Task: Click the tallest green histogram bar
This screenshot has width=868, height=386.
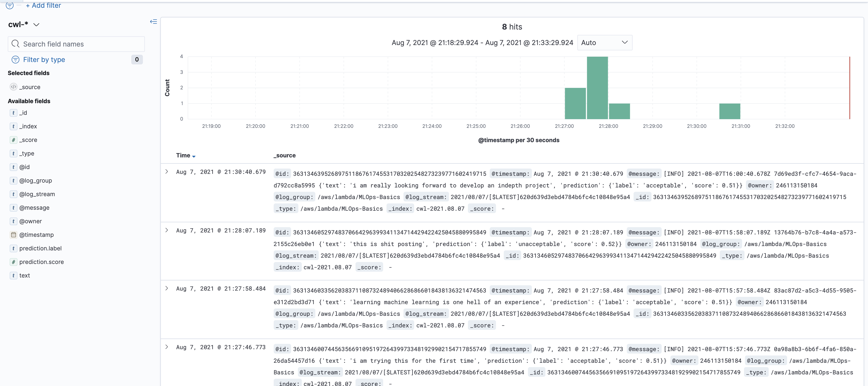Action: coord(597,88)
